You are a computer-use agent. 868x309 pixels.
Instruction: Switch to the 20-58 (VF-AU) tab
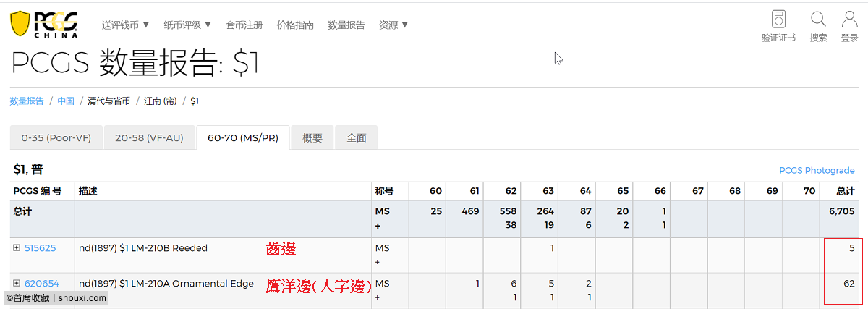pyautogui.click(x=148, y=137)
